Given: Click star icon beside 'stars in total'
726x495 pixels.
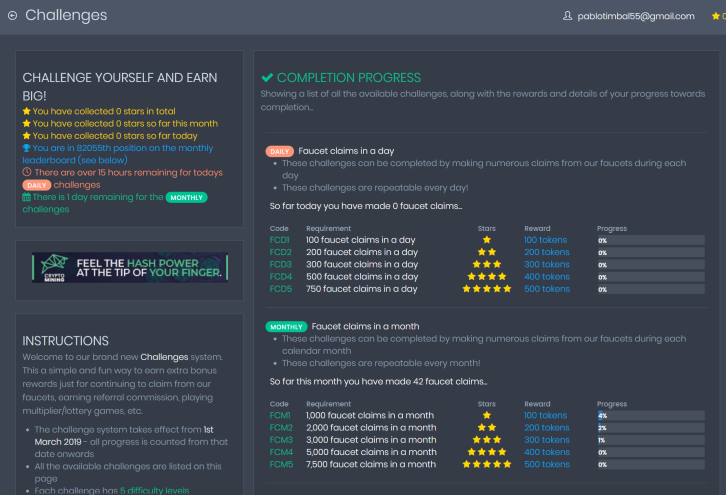Looking at the screenshot, I should click(x=26, y=111).
